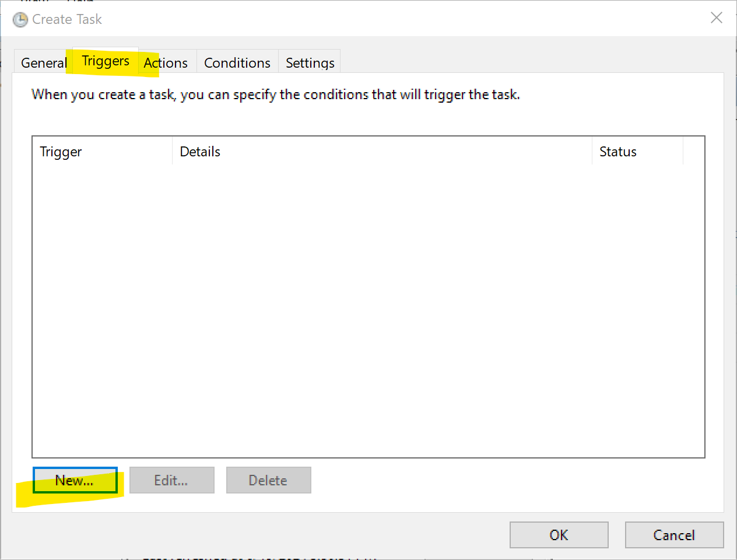The width and height of the screenshot is (737, 560).
Task: Cancel the Create Task dialog
Action: [x=674, y=535]
